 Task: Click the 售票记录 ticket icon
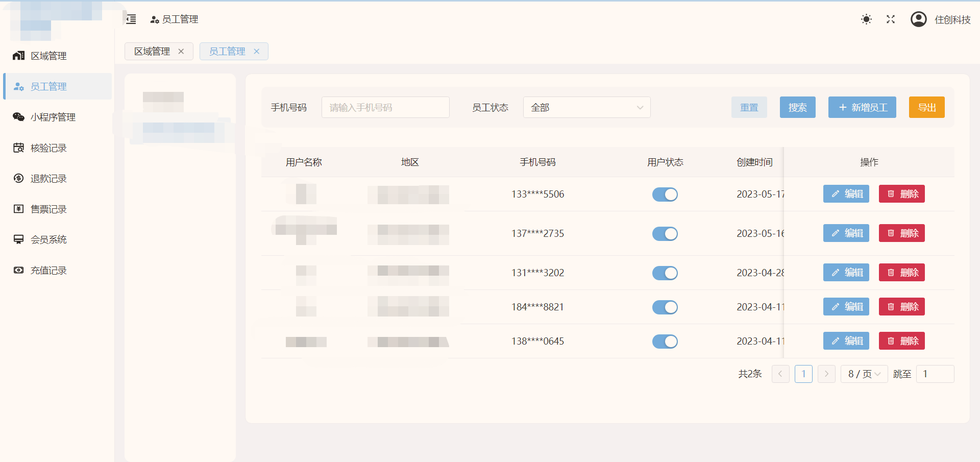click(19, 209)
